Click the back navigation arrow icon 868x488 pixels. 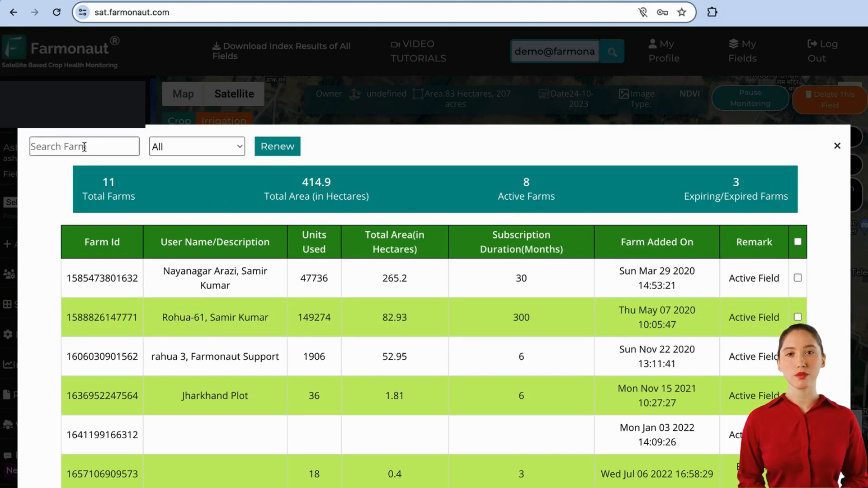pyautogui.click(x=13, y=12)
